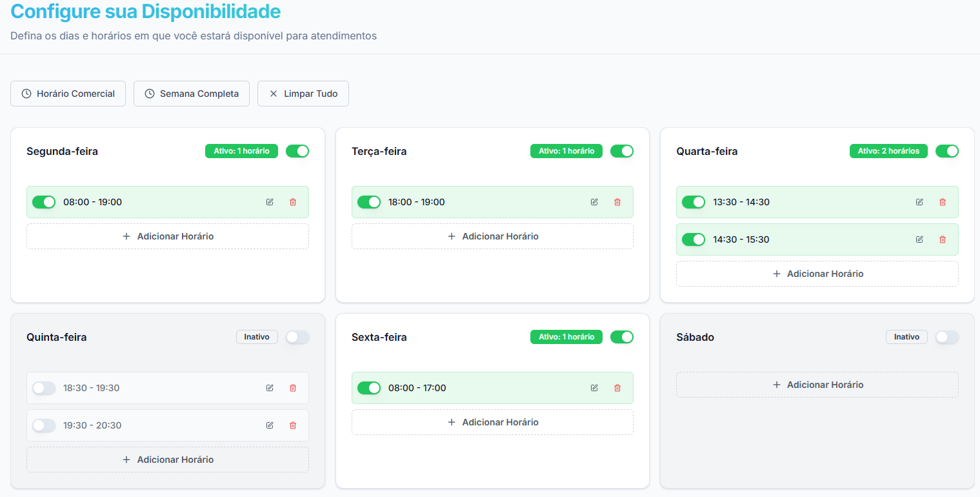Viewport: 980px width, 497px height.
Task: Edit the 19:30 - 20:30 Quinta-feira slot
Action: click(270, 425)
